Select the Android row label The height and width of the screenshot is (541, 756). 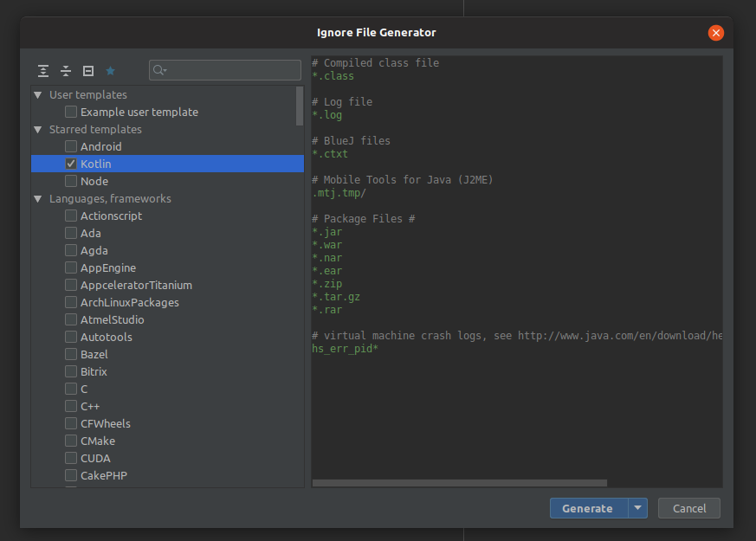100,146
